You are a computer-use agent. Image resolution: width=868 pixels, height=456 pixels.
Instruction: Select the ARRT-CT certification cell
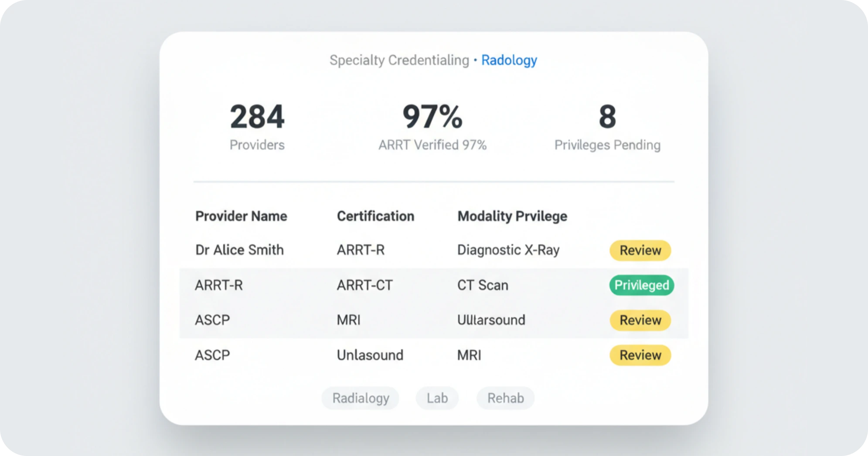click(364, 285)
